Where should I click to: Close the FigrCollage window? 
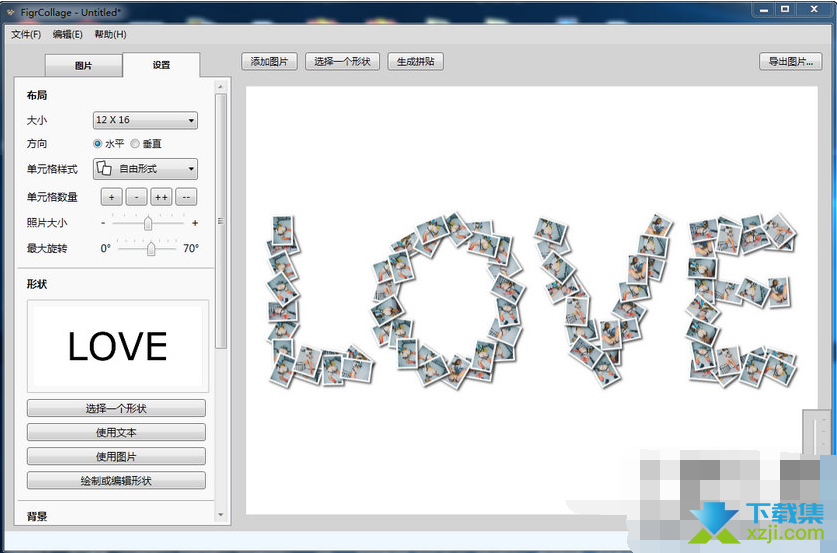point(814,10)
